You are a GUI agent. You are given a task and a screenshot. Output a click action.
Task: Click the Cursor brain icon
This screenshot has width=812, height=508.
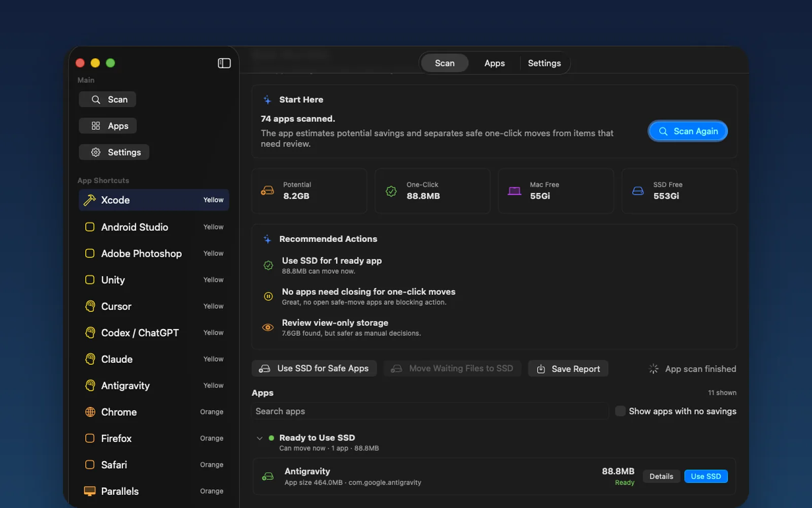coord(90,306)
